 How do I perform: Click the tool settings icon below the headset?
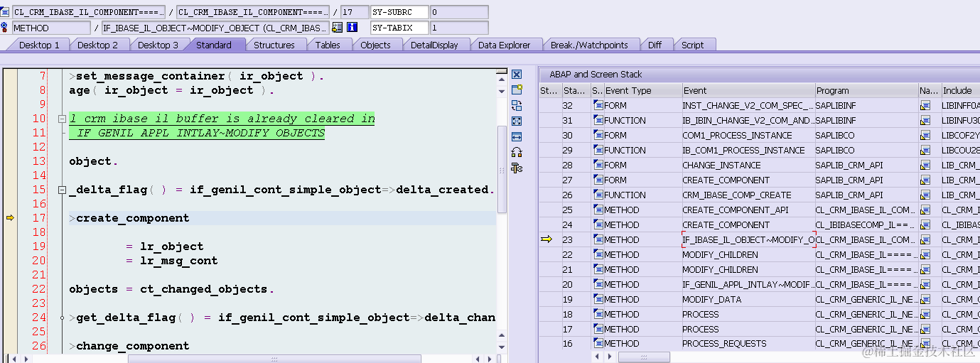(x=517, y=168)
